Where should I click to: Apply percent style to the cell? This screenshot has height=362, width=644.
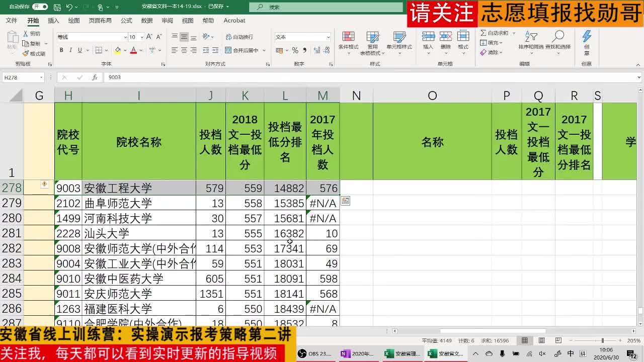295,50
